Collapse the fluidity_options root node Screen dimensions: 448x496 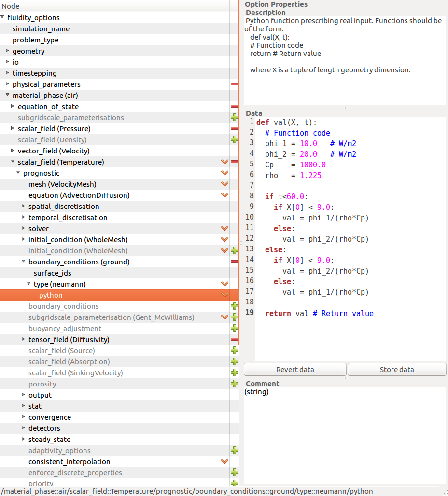point(2,17)
